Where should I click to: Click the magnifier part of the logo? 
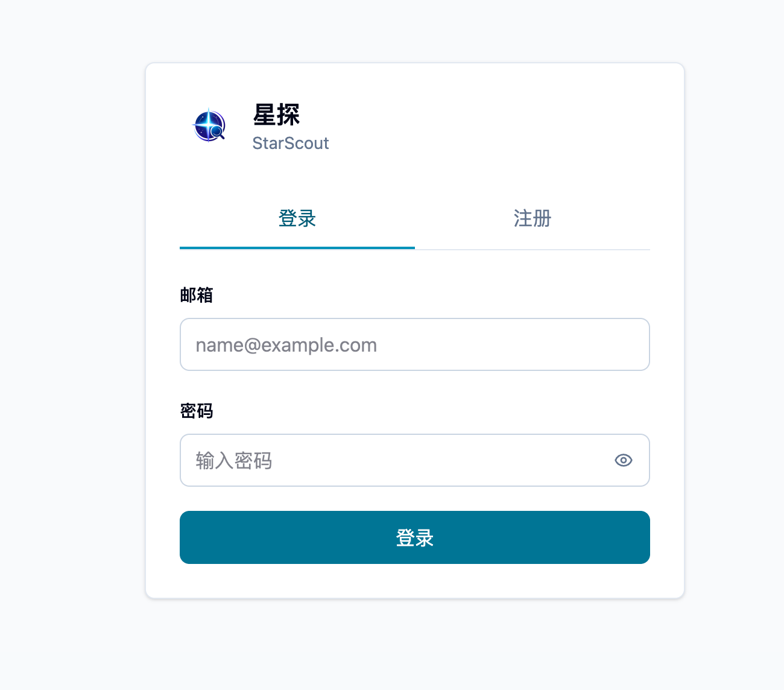point(218,132)
